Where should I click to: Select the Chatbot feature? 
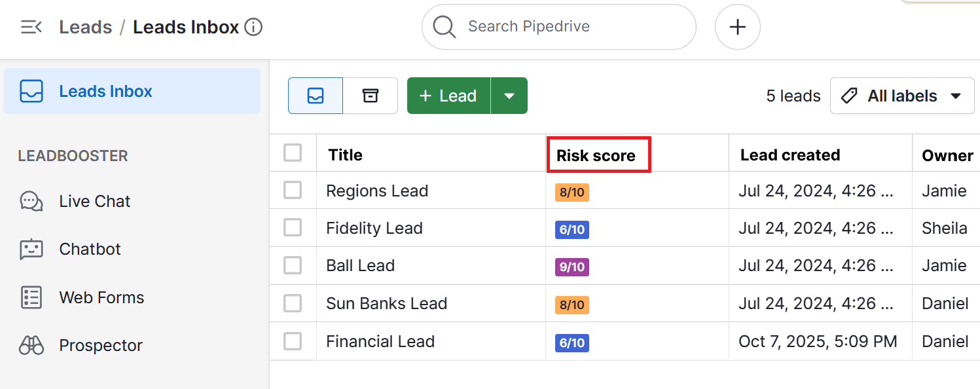point(90,249)
